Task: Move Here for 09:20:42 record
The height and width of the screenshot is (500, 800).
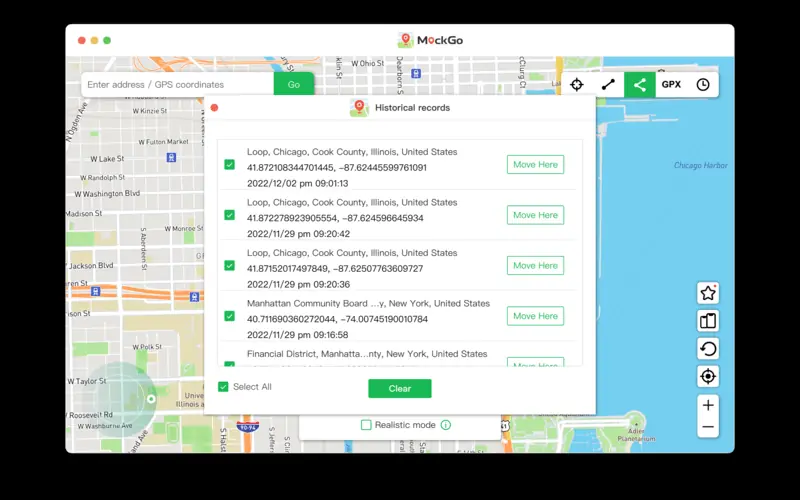Action: pos(535,215)
